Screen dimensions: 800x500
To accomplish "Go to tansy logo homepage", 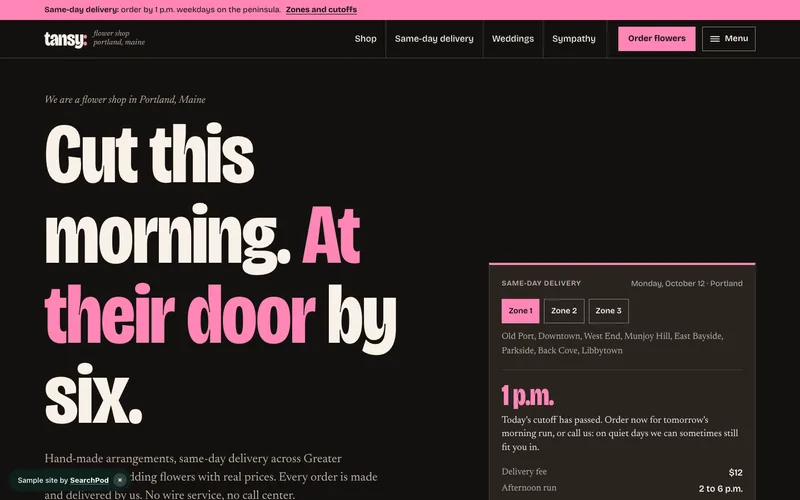I will coord(66,39).
